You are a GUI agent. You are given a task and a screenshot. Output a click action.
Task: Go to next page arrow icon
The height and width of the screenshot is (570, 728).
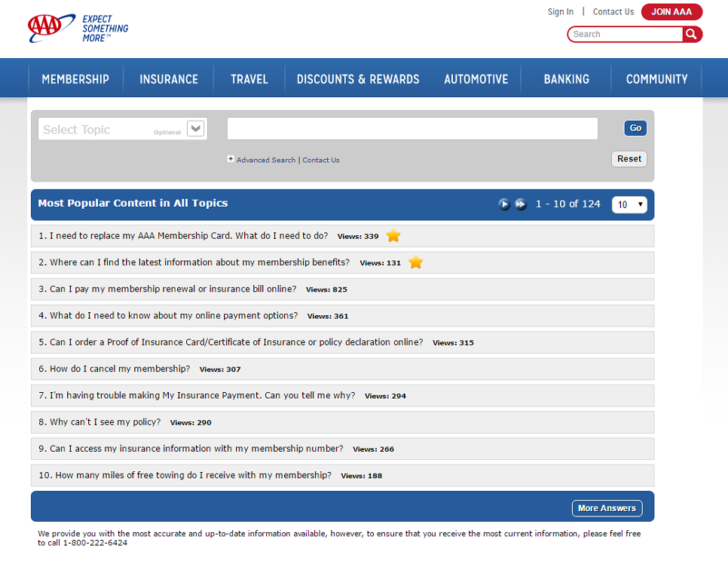[504, 204]
